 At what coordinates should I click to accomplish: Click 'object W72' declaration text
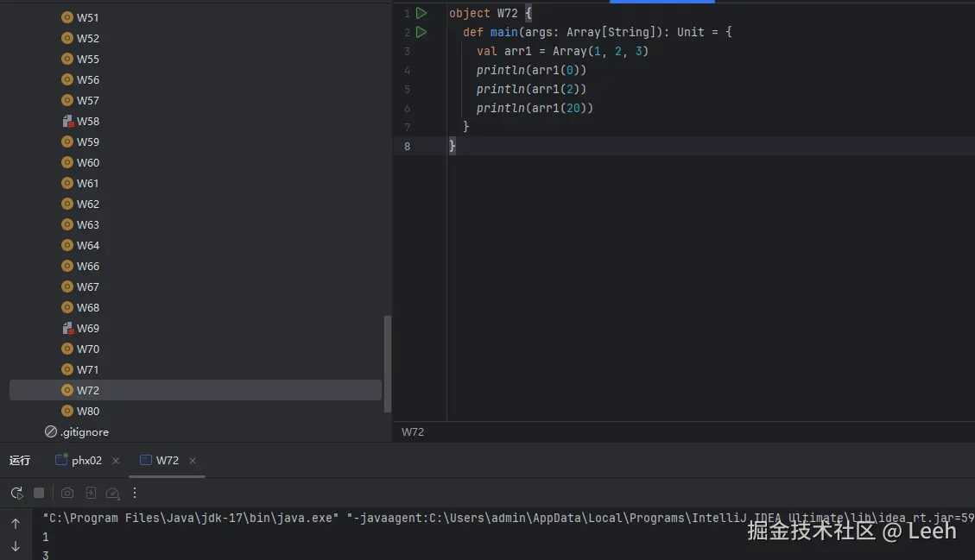click(483, 13)
